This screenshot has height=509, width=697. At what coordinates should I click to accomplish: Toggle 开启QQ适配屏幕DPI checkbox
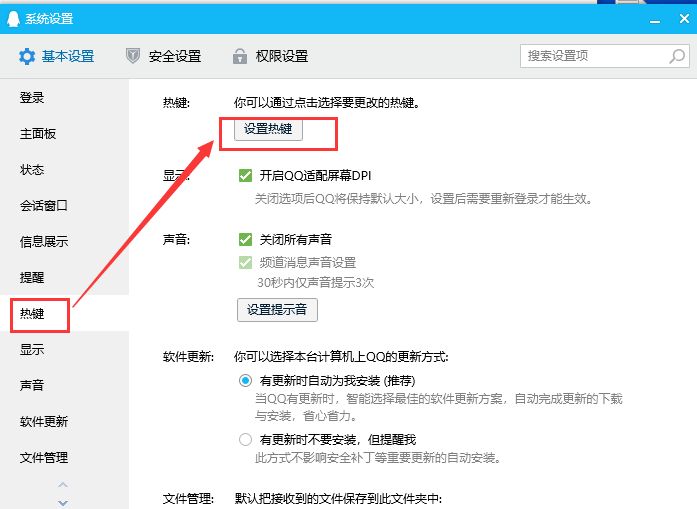click(245, 176)
